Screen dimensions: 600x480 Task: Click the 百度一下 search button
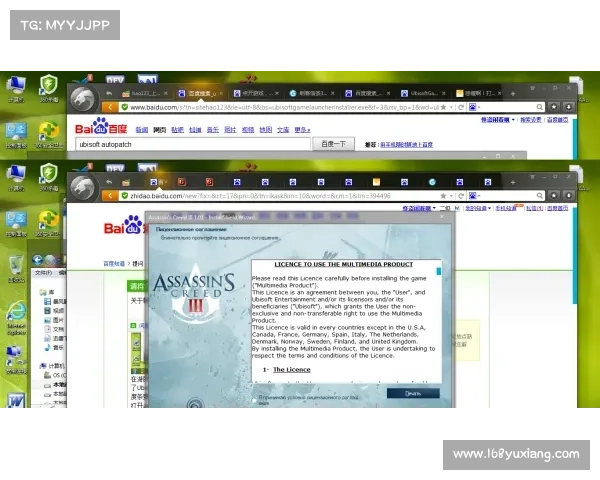click(334, 144)
